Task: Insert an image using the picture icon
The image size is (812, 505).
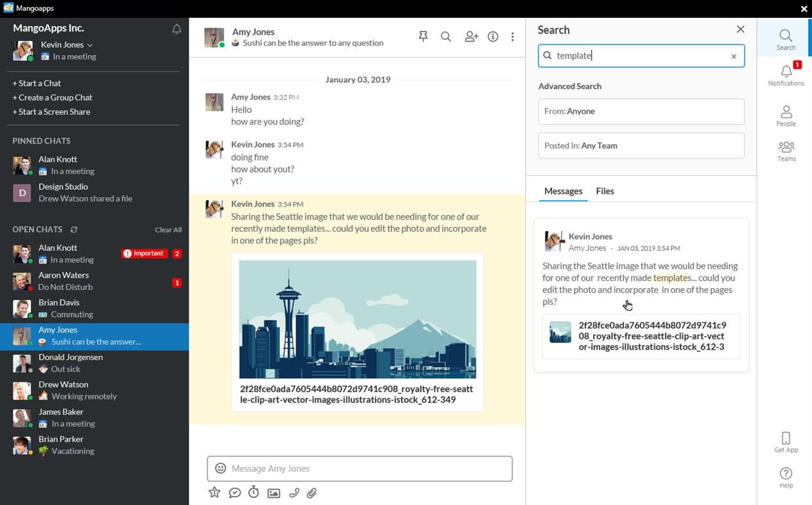Action: pyautogui.click(x=274, y=493)
